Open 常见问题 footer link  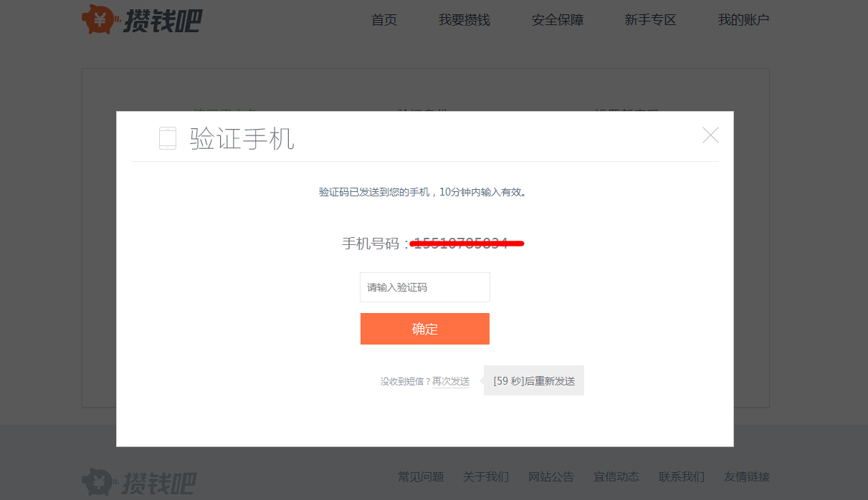[x=421, y=477]
